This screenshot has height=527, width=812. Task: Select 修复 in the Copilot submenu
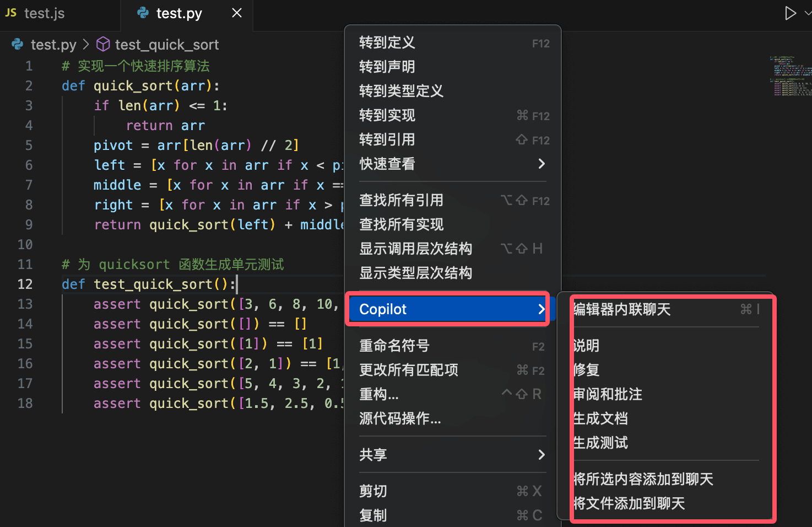[587, 370]
